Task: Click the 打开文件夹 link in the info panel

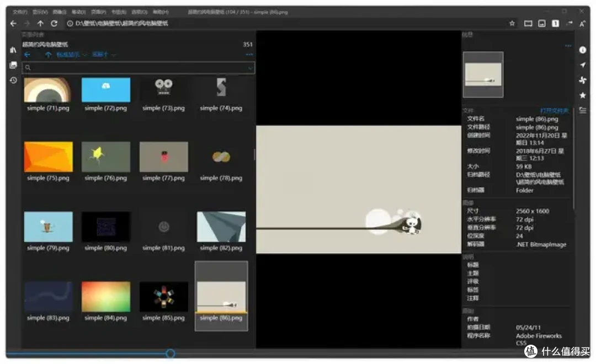Action: 554,110
